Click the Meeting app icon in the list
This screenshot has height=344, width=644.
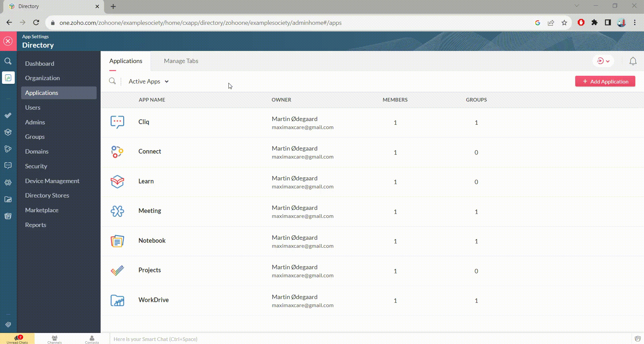point(117,211)
